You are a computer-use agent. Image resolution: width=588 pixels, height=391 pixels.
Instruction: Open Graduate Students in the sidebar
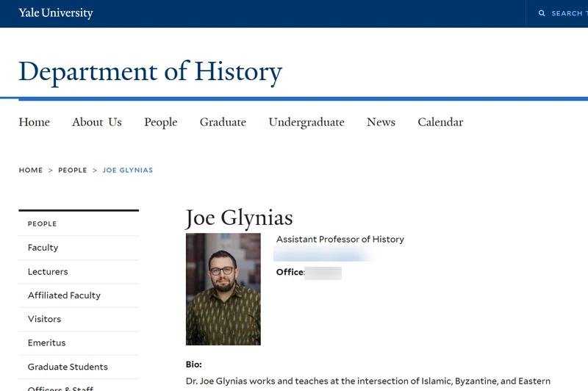click(x=79, y=367)
